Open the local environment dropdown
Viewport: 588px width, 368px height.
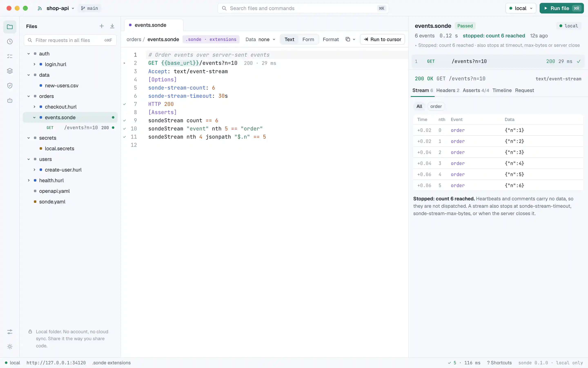click(x=520, y=8)
